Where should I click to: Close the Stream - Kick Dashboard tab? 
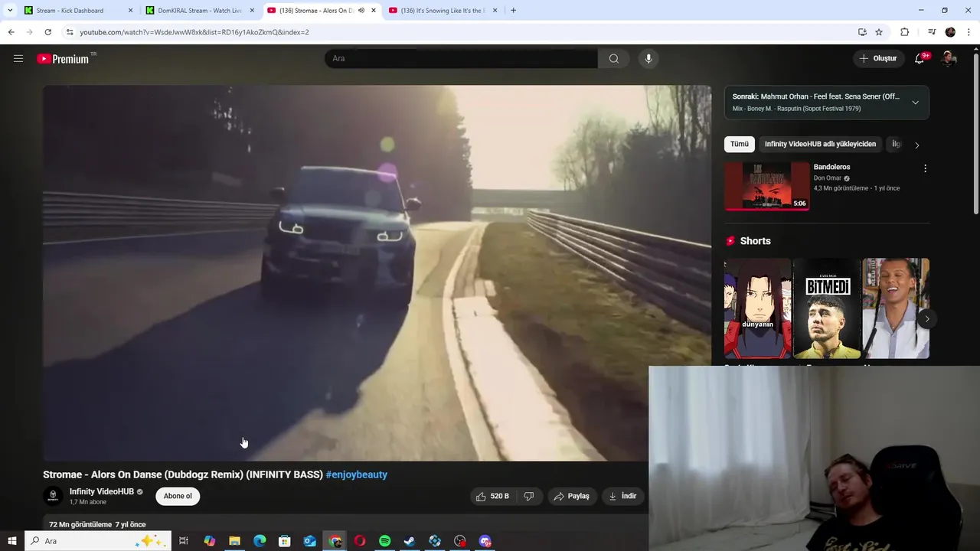[130, 11]
